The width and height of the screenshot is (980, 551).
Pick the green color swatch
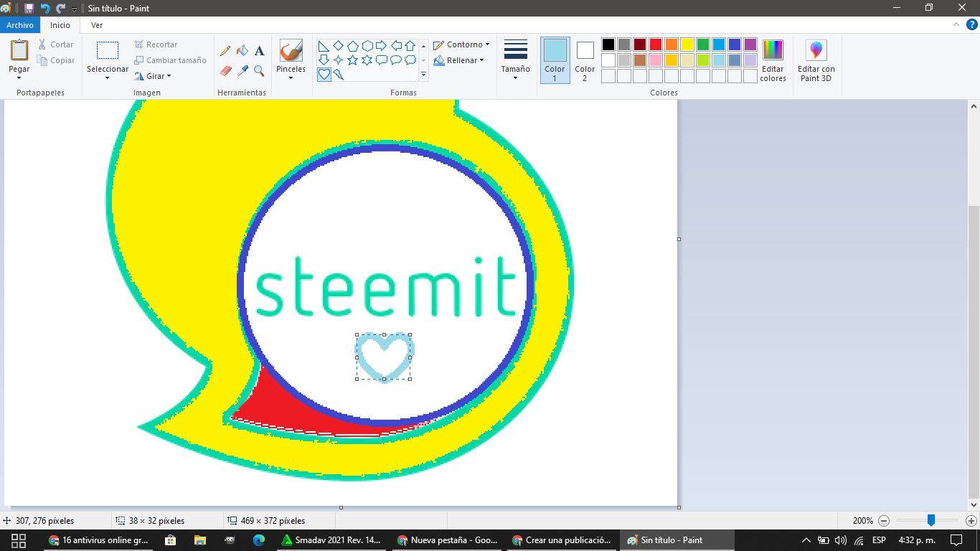pyautogui.click(x=703, y=44)
